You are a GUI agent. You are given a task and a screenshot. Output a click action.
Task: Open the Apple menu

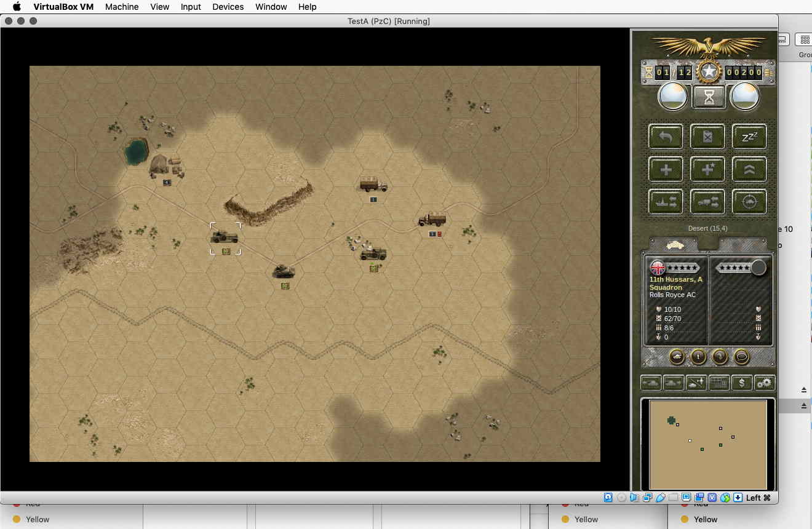(17, 7)
